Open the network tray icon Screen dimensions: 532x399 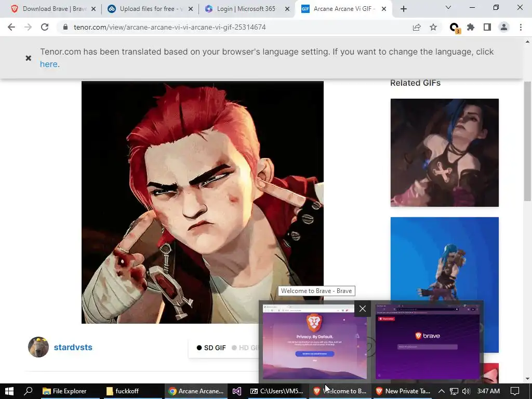click(x=454, y=391)
